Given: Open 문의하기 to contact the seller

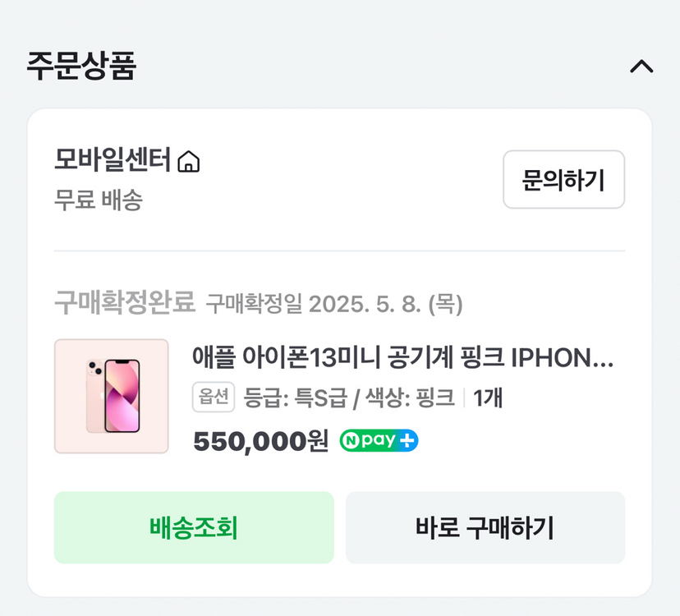Looking at the screenshot, I should pyautogui.click(x=563, y=180).
